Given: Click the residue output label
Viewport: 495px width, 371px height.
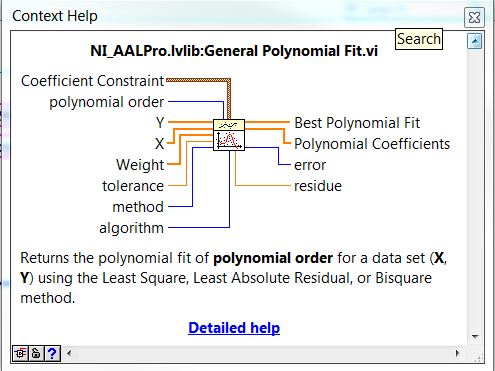Looking at the screenshot, I should (x=318, y=186).
